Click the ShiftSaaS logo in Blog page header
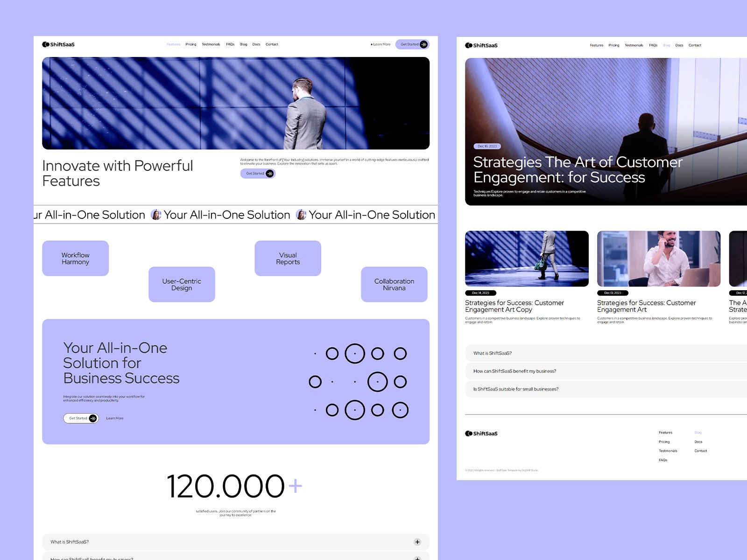The width and height of the screenshot is (747, 560). 481,45
